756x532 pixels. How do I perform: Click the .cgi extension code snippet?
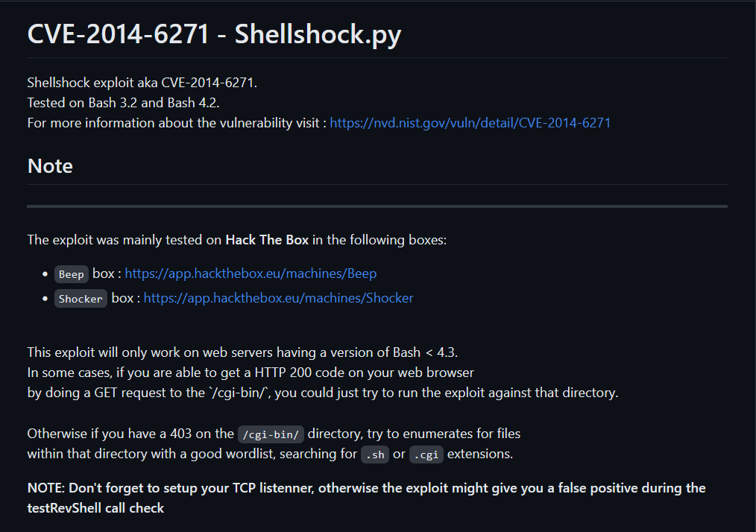426,455
